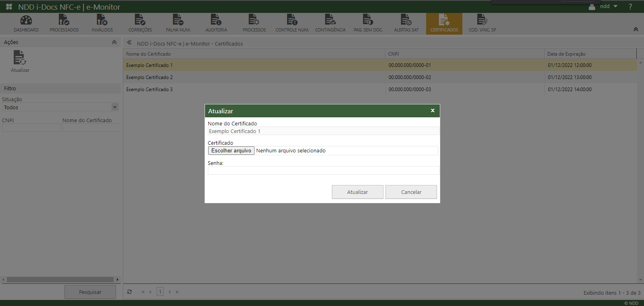The image size is (644, 306).
Task: Click the Escolher arquivo button
Action: [x=231, y=151]
